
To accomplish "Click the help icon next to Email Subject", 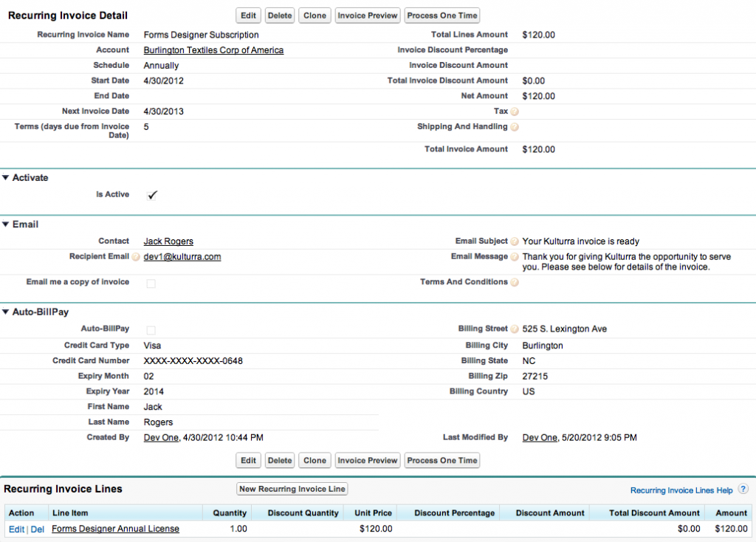I will pos(515,241).
